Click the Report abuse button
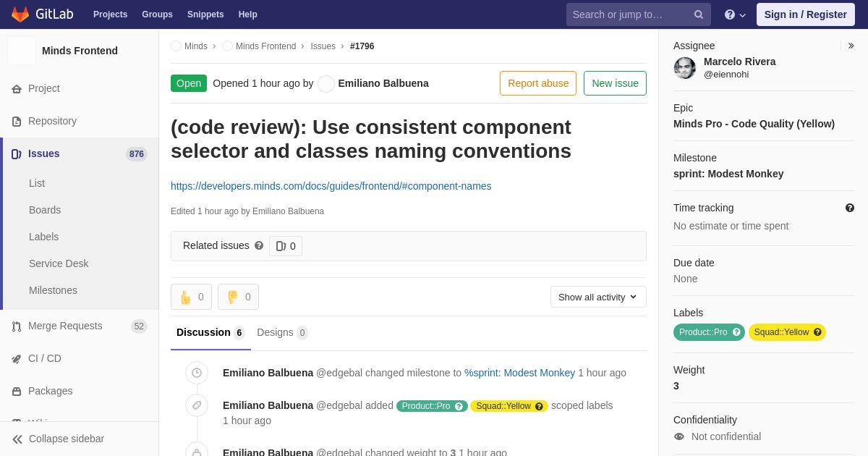This screenshot has height=456, width=868. coord(538,83)
